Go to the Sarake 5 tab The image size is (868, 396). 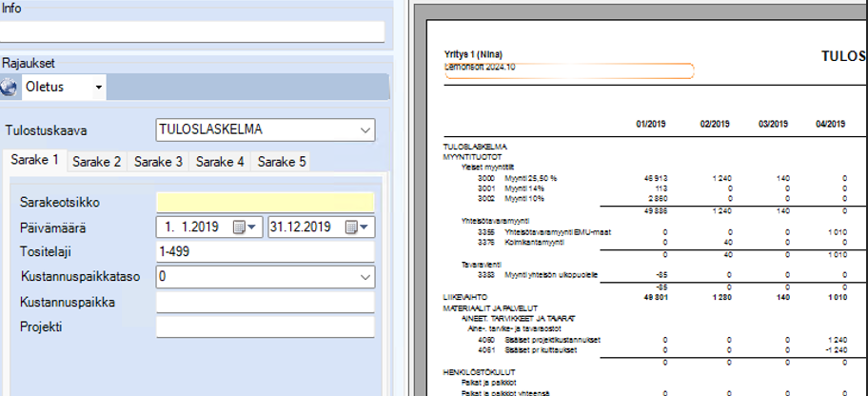coord(281,162)
